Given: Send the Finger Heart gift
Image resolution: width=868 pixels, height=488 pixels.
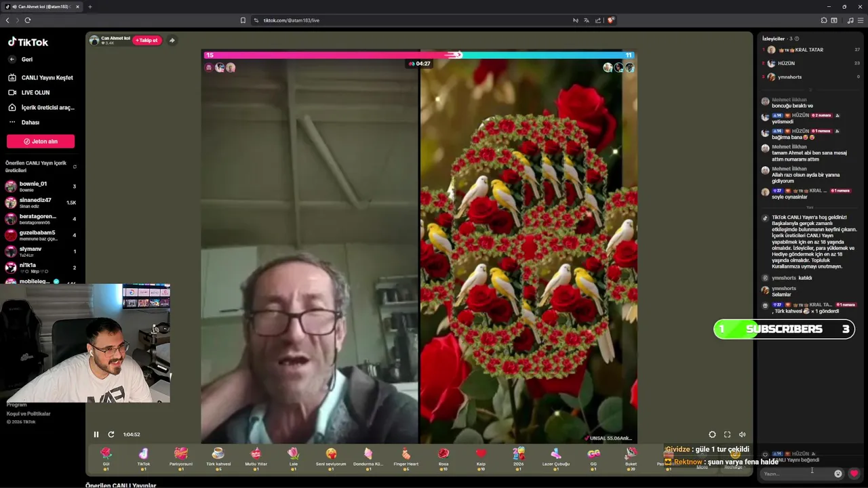Looking at the screenshot, I should tap(406, 458).
